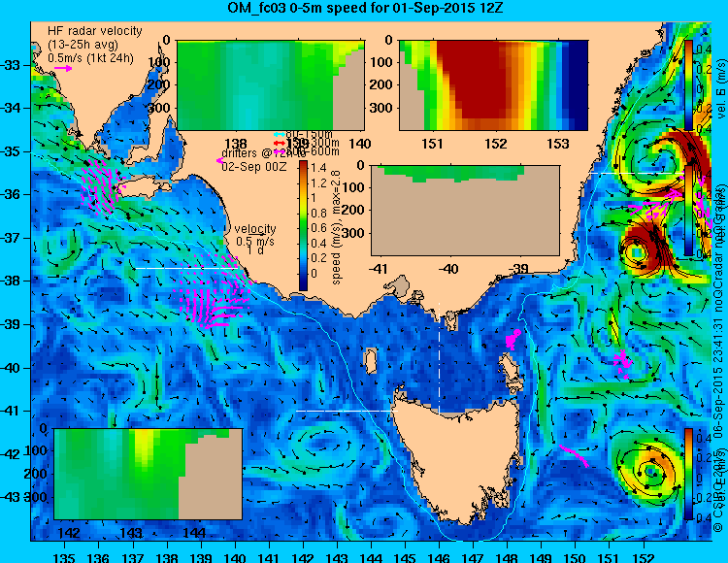The width and height of the screenshot is (728, 563).
Task: Click the white section line near 37.7S 138.5E
Action: tap(187, 268)
